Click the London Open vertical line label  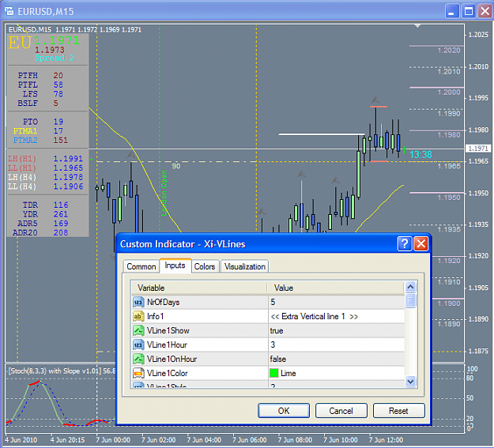[x=164, y=193]
